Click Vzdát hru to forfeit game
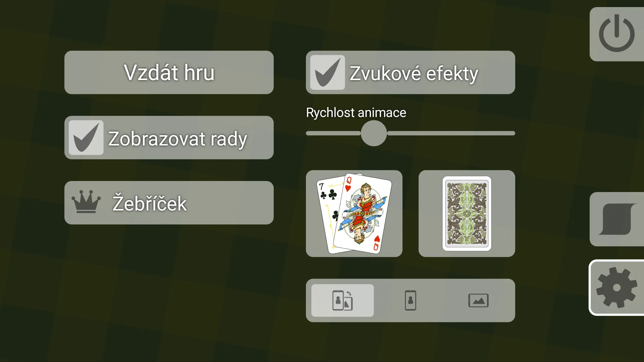The width and height of the screenshot is (644, 362). coord(169,72)
